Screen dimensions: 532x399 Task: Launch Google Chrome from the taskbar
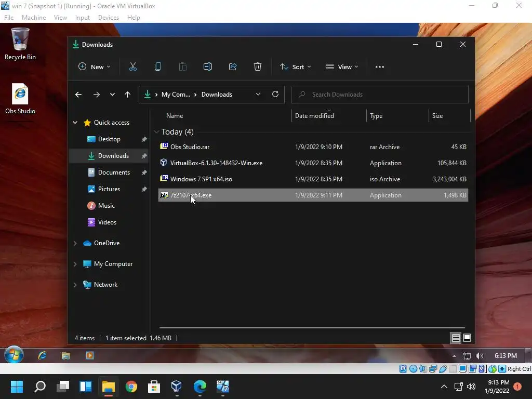point(131,387)
